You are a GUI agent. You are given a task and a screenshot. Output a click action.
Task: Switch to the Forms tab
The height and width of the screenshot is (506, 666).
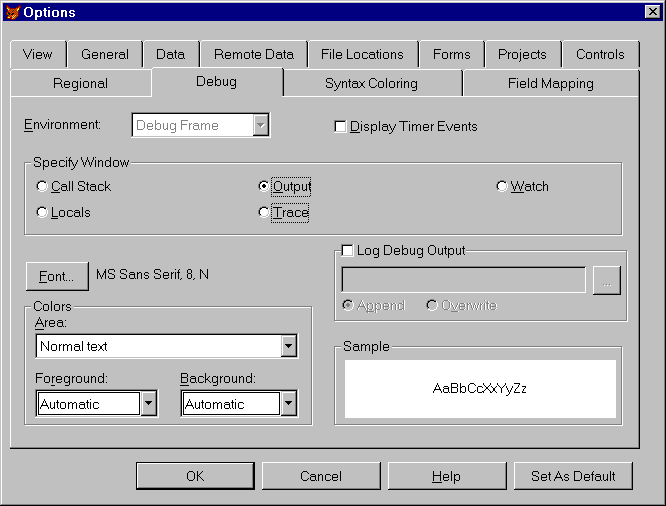click(452, 54)
